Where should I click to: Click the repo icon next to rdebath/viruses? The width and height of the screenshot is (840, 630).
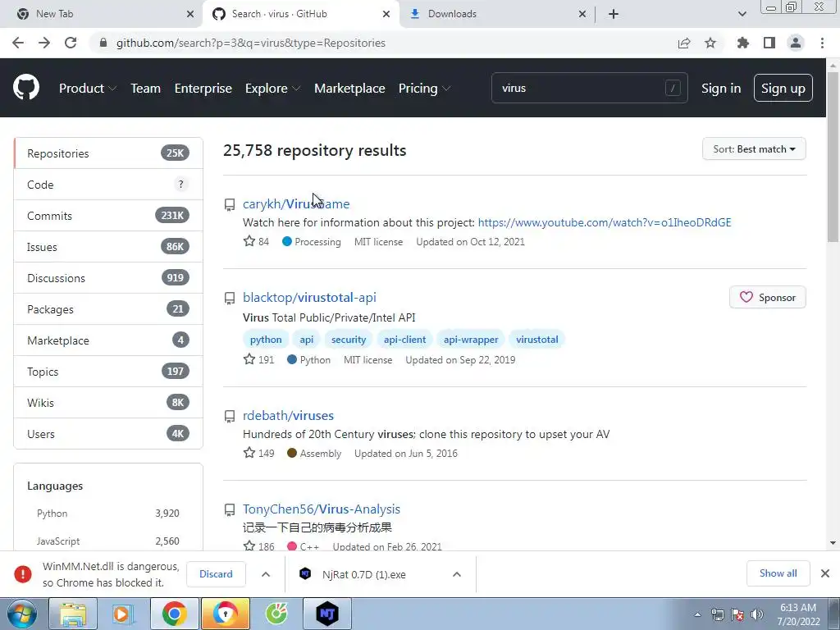[x=230, y=416]
